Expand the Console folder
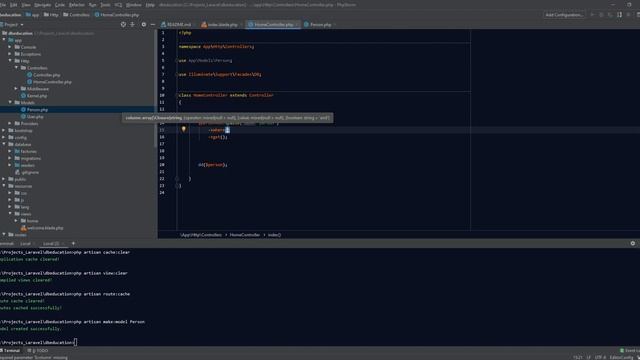Image resolution: width=640 pixels, height=360 pixels. pos(10,47)
